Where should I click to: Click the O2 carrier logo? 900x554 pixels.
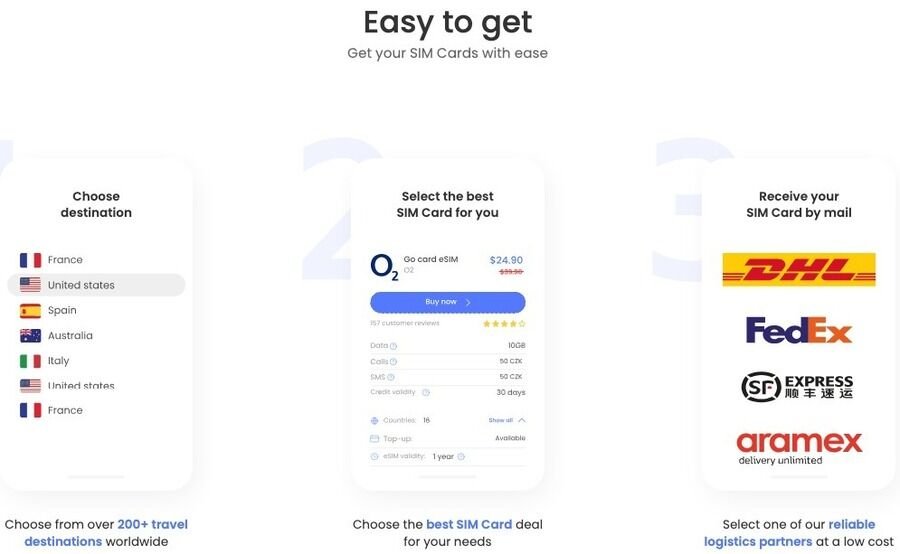pyautogui.click(x=384, y=267)
